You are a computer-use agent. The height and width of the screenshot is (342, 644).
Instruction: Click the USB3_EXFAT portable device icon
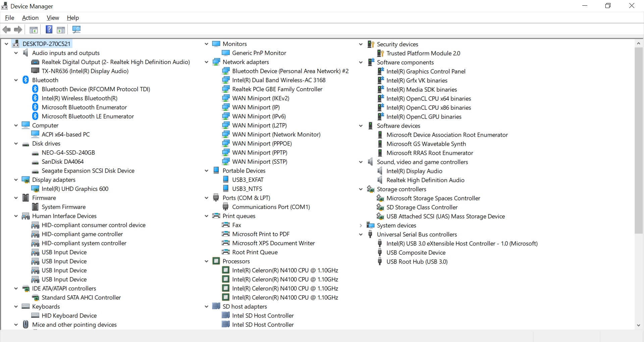(x=226, y=180)
